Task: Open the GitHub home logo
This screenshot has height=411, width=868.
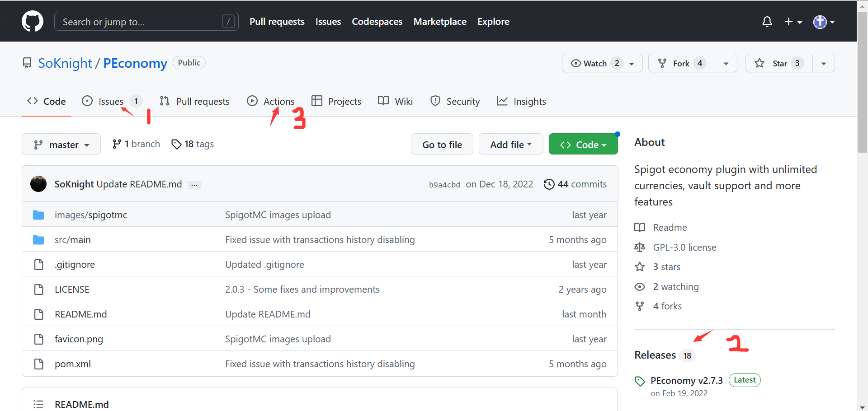Action: (x=33, y=21)
